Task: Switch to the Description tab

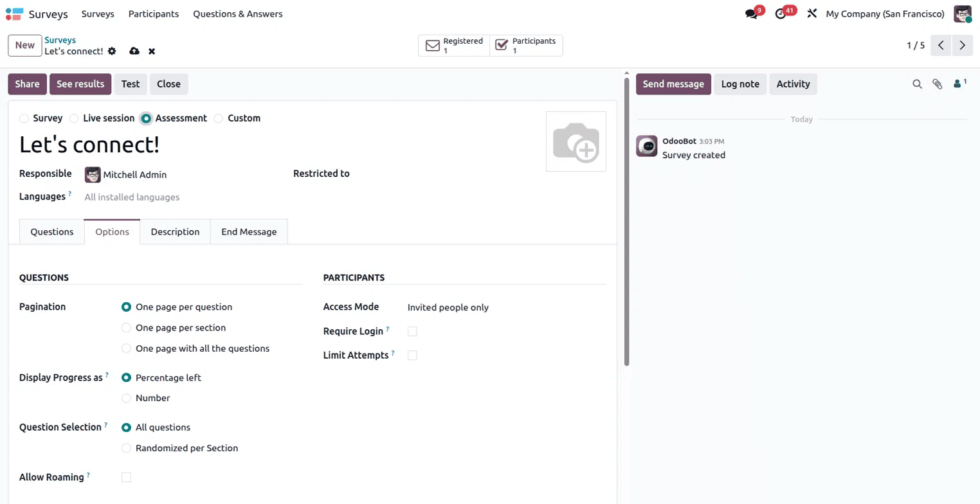Action: (x=176, y=231)
